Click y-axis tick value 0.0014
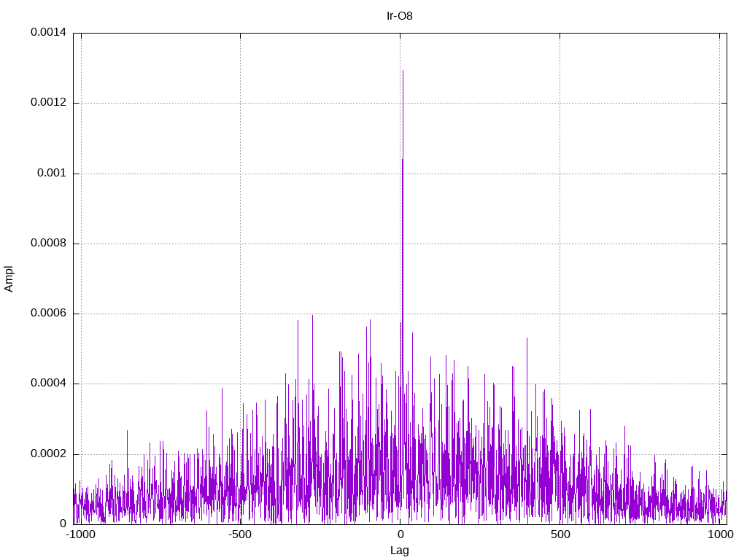The image size is (747, 560). point(49,32)
